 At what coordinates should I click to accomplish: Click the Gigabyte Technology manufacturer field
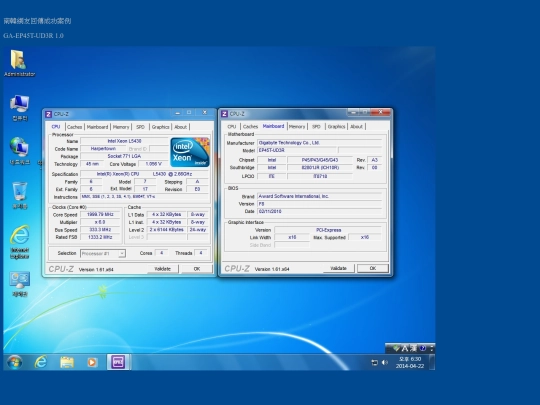[320, 143]
